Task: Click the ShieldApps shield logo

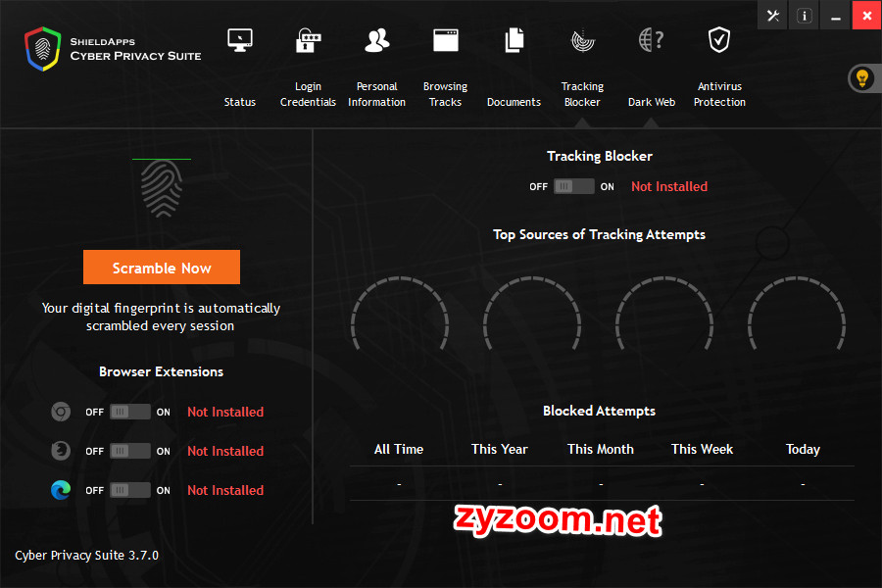Action: (43, 49)
